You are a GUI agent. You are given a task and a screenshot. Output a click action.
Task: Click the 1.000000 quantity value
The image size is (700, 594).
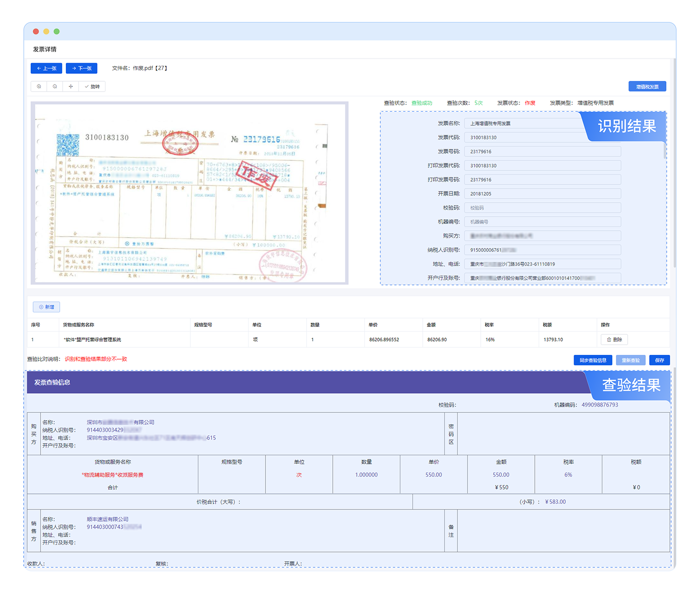pyautogui.click(x=366, y=475)
